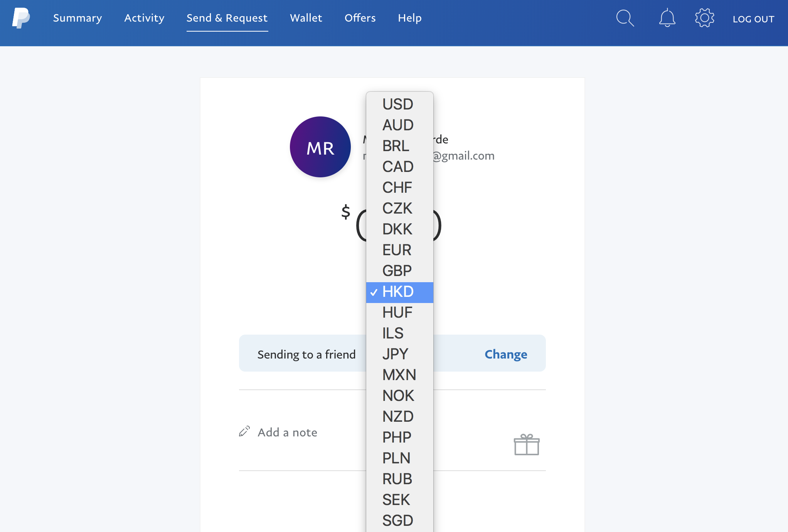Viewport: 788px width, 532px height.
Task: Open the notifications bell
Action: [x=667, y=18]
